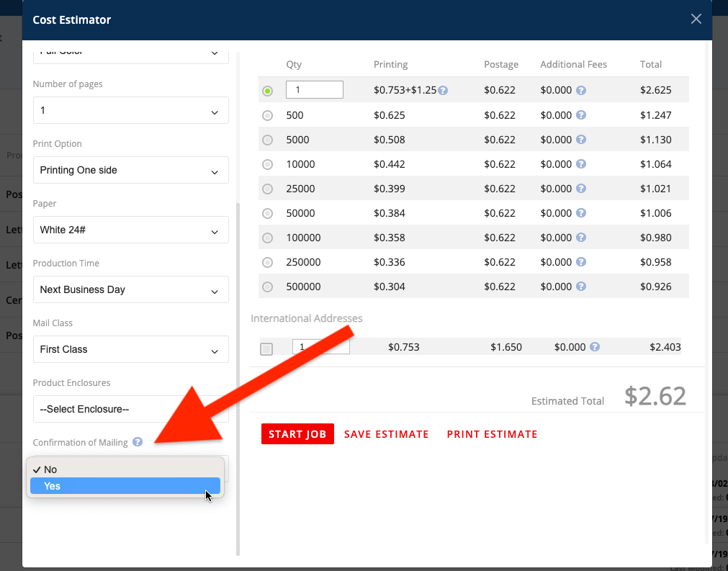Click Additional Fees help icon in quantity 100000 row
The image size is (728, 571).
[x=580, y=238]
